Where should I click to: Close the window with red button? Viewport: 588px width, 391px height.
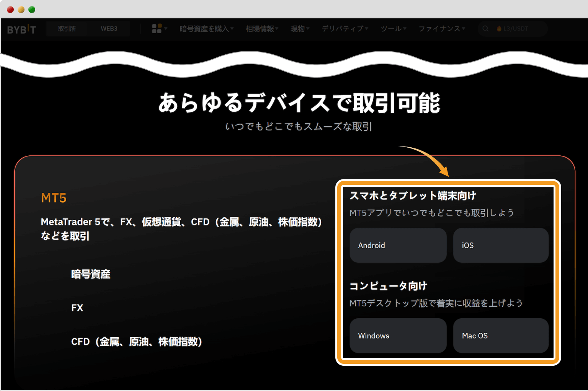pyautogui.click(x=10, y=10)
